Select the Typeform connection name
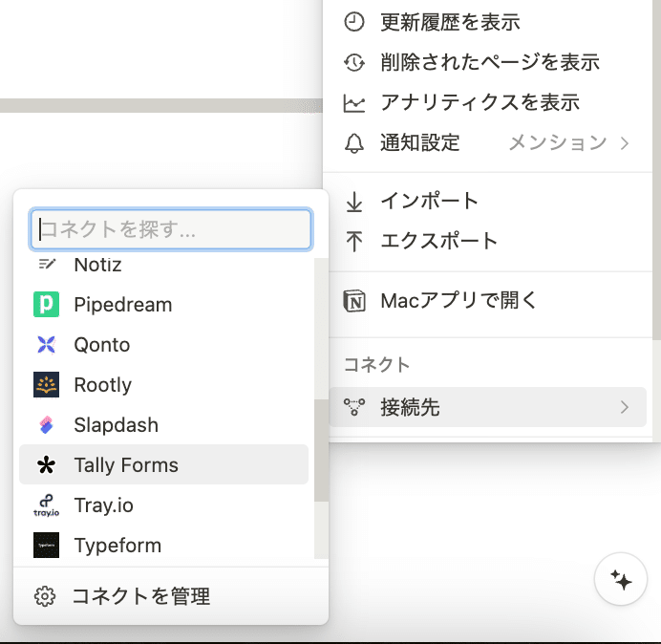 (x=117, y=546)
